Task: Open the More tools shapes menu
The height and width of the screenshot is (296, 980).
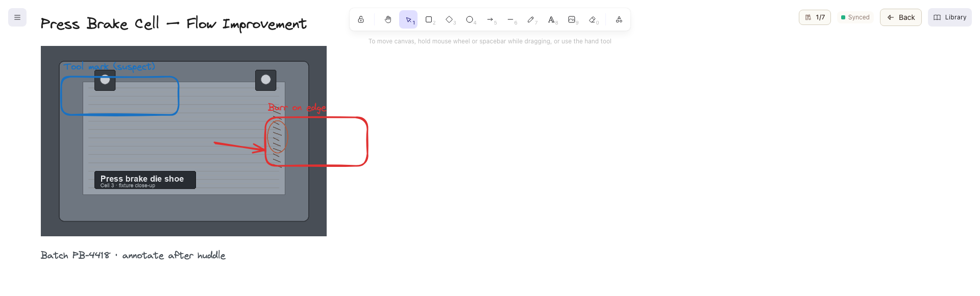Action: click(x=619, y=19)
